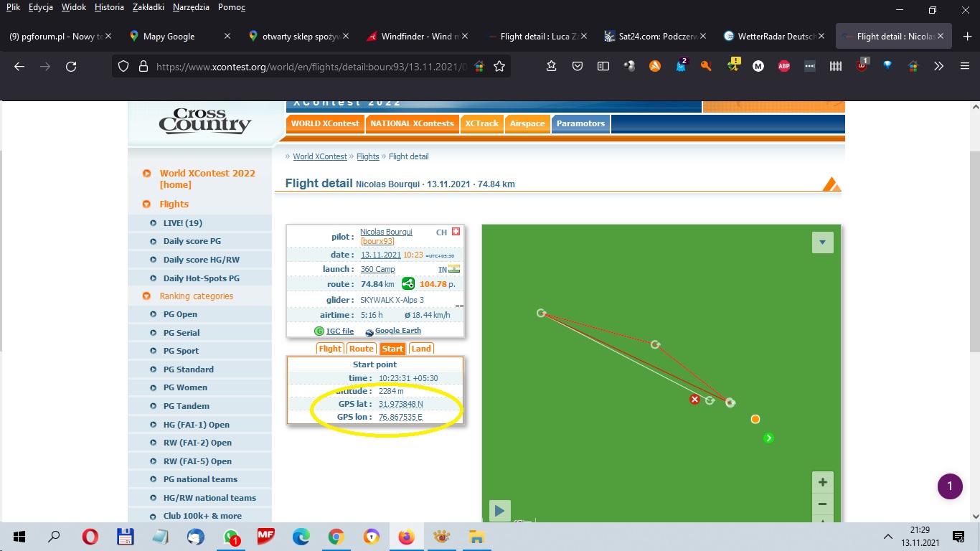Download via the IGC file link
980x551 pixels.
click(339, 331)
